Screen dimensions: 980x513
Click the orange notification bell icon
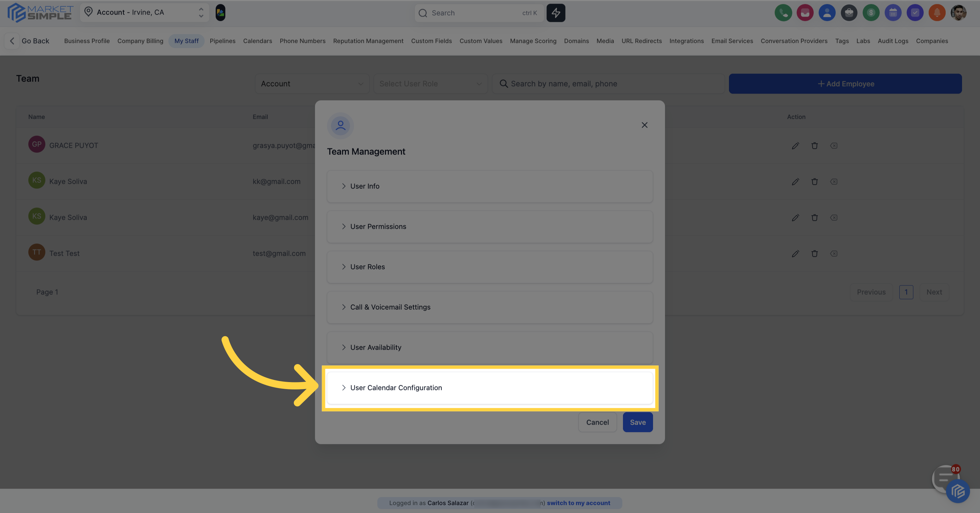coord(937,13)
